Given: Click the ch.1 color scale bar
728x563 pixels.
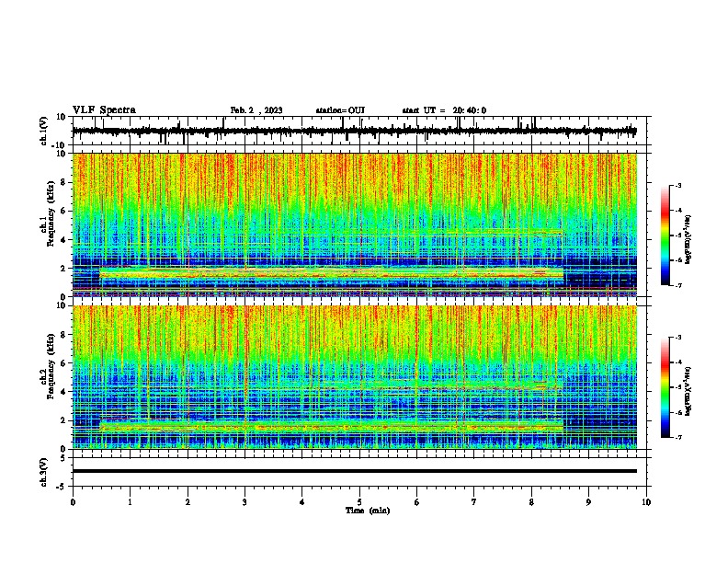Looking at the screenshot, I should pyautogui.click(x=665, y=236).
